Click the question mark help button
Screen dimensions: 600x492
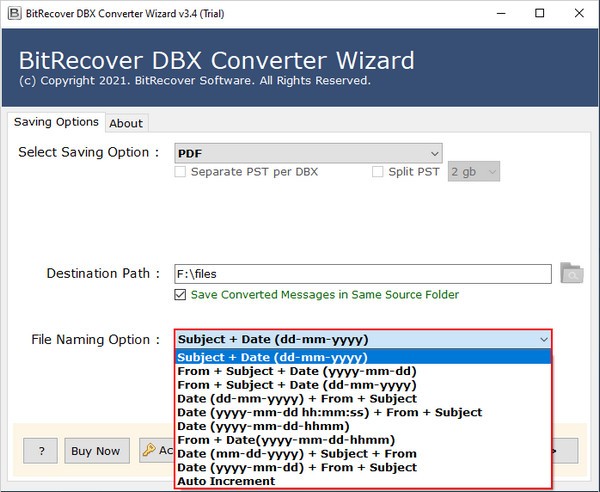click(41, 451)
